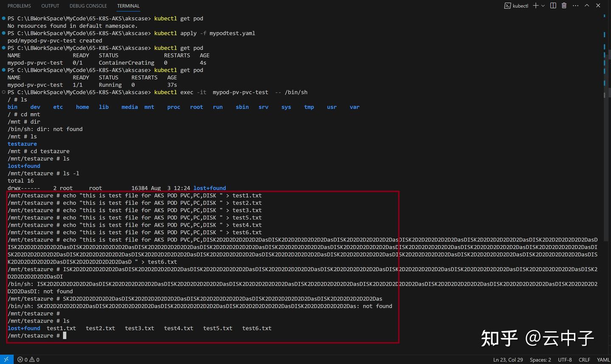Kill the terminal with the trash icon

tap(564, 6)
